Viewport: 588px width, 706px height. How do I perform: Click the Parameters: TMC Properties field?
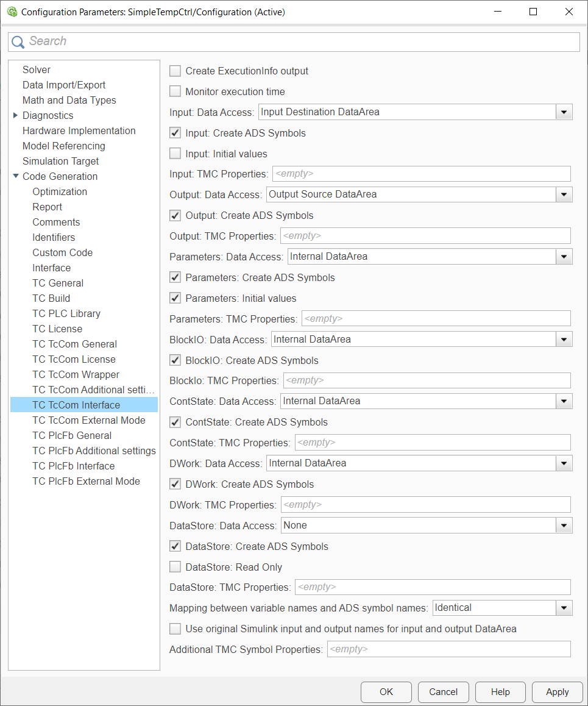click(x=436, y=319)
